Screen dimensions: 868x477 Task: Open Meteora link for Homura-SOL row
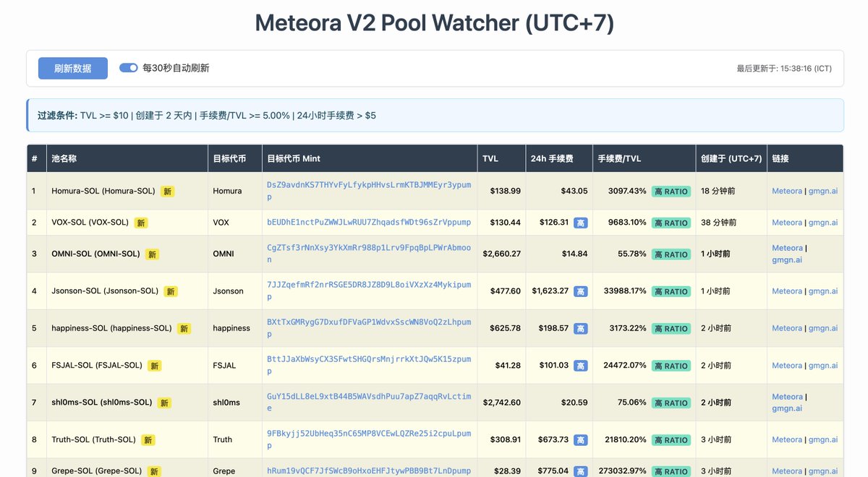pos(787,192)
